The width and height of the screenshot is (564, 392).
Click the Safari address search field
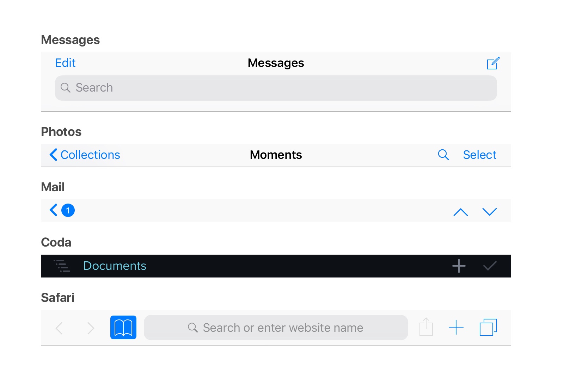(276, 328)
